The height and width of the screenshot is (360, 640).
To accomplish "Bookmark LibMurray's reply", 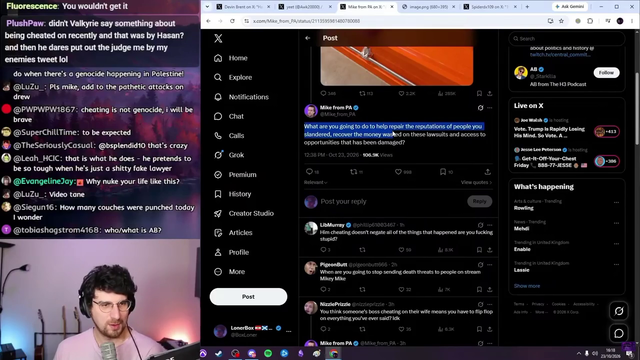I will [479, 250].
